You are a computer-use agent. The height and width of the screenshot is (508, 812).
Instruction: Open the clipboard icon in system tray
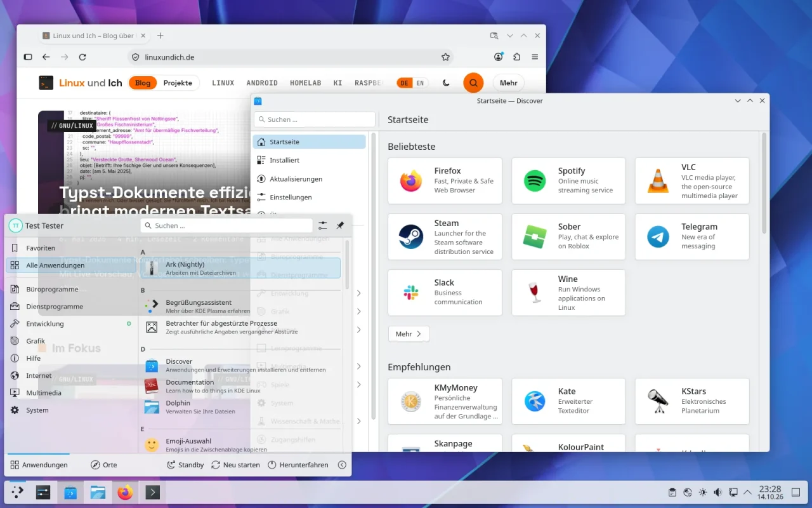pyautogui.click(x=672, y=492)
